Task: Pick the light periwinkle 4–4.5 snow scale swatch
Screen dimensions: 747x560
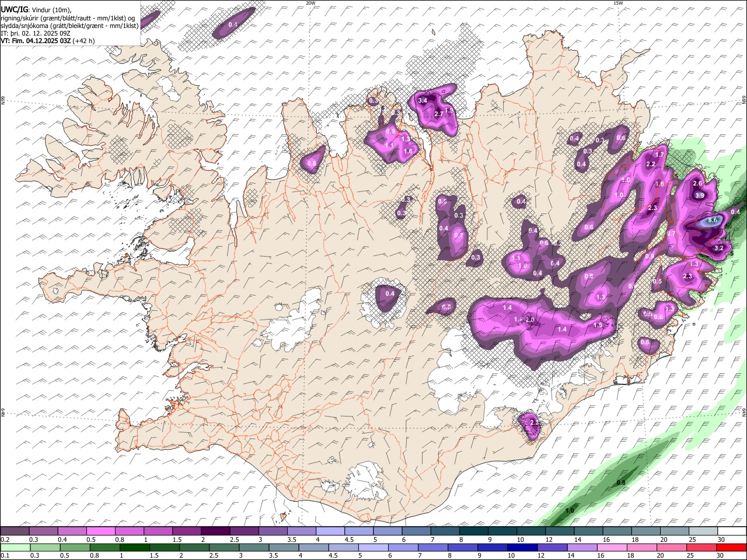Action: 330,531
